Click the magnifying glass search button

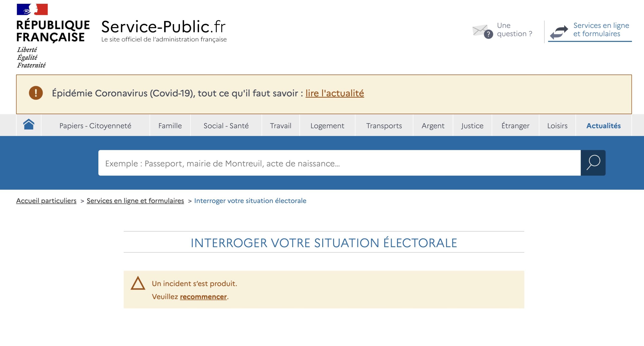[593, 163]
